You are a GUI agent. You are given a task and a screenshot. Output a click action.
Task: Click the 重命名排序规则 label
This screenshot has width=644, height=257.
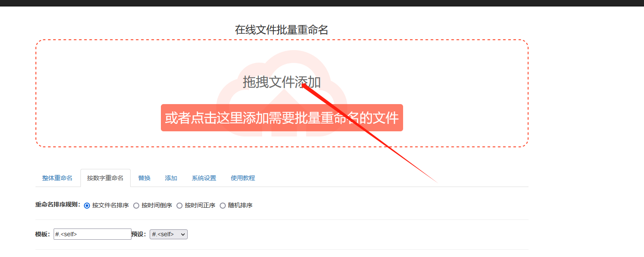[x=58, y=205]
